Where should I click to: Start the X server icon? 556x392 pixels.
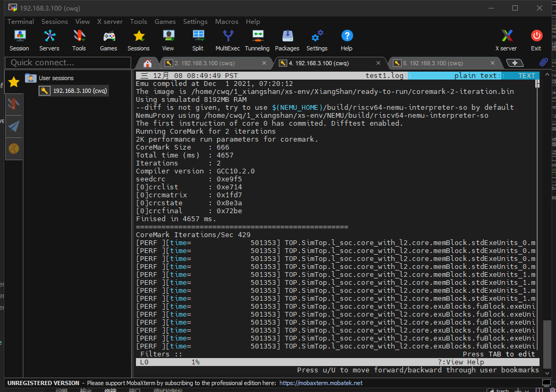tap(506, 41)
